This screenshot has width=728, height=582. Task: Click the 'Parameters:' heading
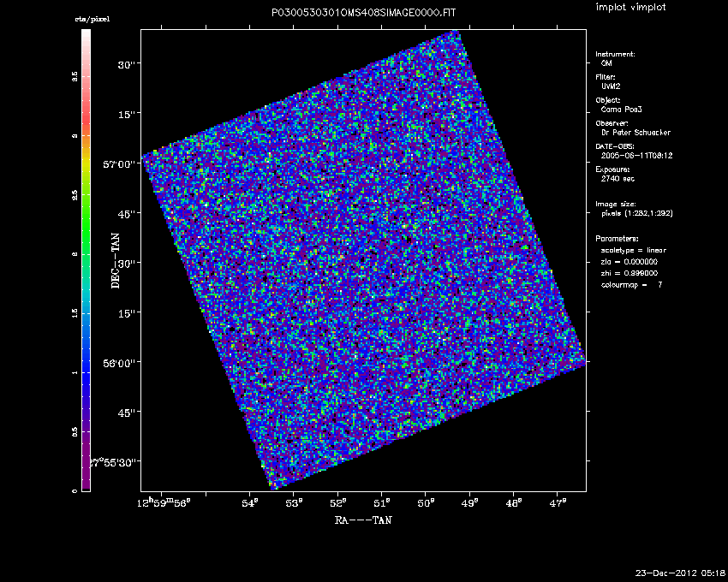pos(617,239)
